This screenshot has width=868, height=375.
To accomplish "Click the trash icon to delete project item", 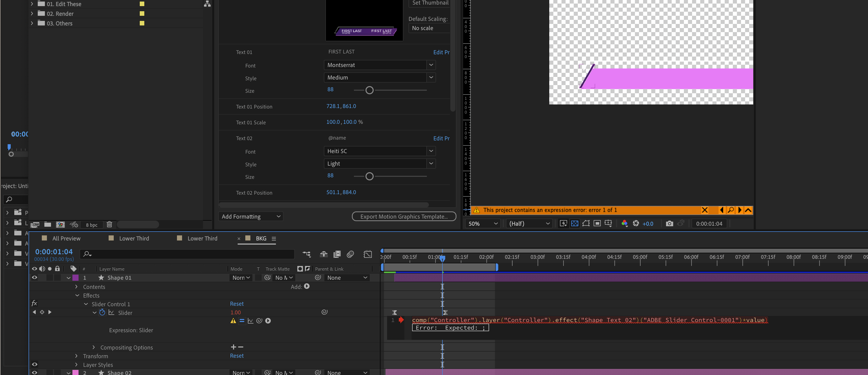I will pos(109,224).
